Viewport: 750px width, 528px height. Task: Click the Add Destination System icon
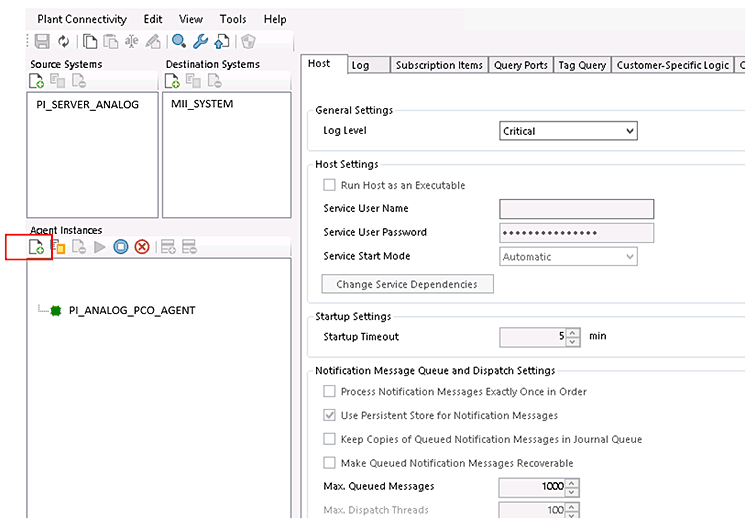point(175,81)
